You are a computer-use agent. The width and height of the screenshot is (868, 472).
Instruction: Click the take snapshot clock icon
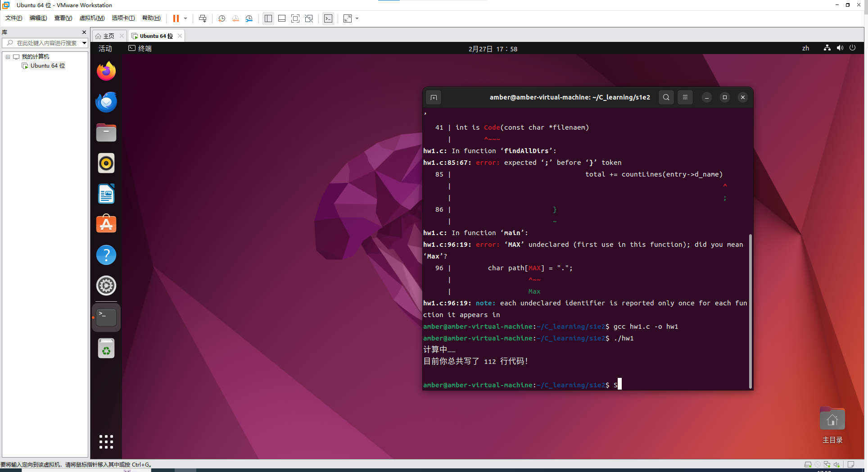222,18
